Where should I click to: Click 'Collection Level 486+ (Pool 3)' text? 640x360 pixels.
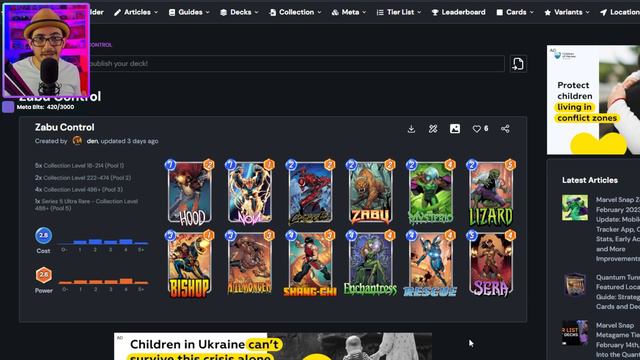tap(83, 190)
